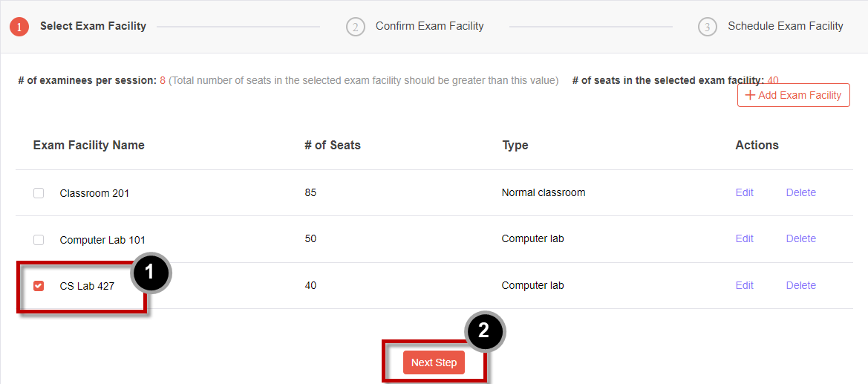The width and height of the screenshot is (868, 384).
Task: Delete the Classroom 201 facility
Action: (801, 193)
